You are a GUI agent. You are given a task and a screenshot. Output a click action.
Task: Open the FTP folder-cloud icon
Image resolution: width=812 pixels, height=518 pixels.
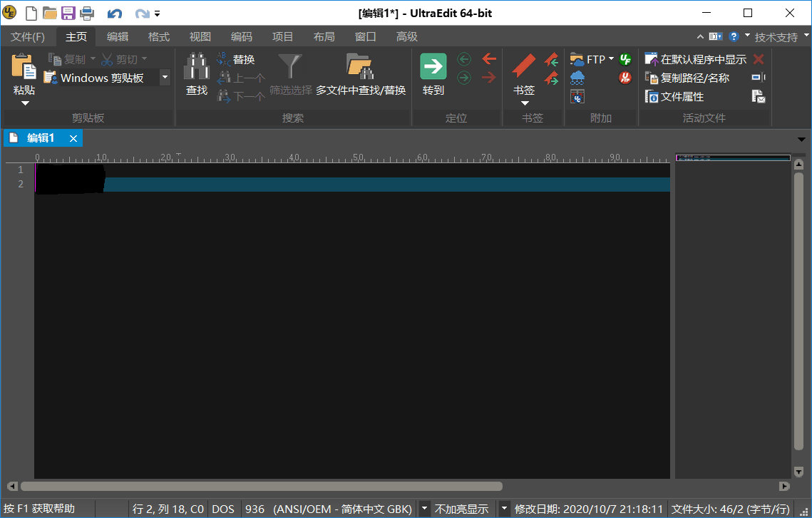[577, 60]
